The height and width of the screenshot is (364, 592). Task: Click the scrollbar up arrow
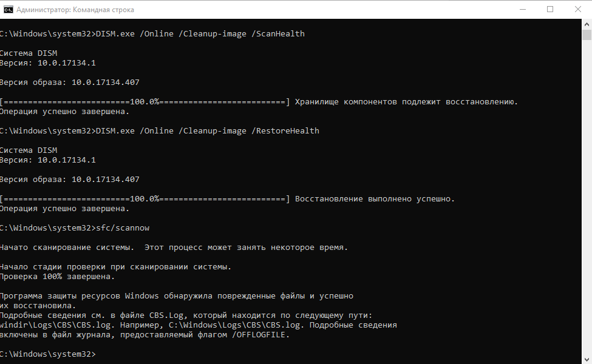(587, 24)
